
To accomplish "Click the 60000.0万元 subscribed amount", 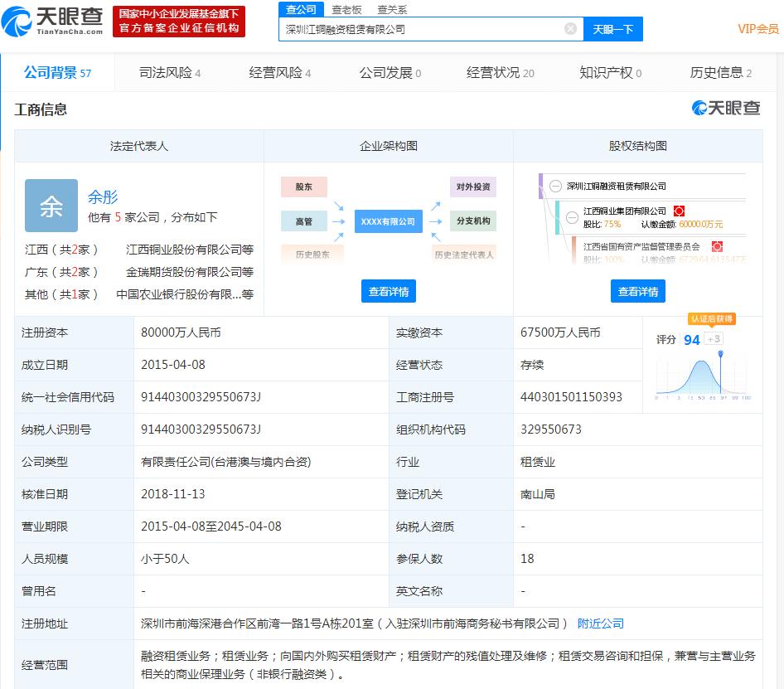I will [700, 224].
